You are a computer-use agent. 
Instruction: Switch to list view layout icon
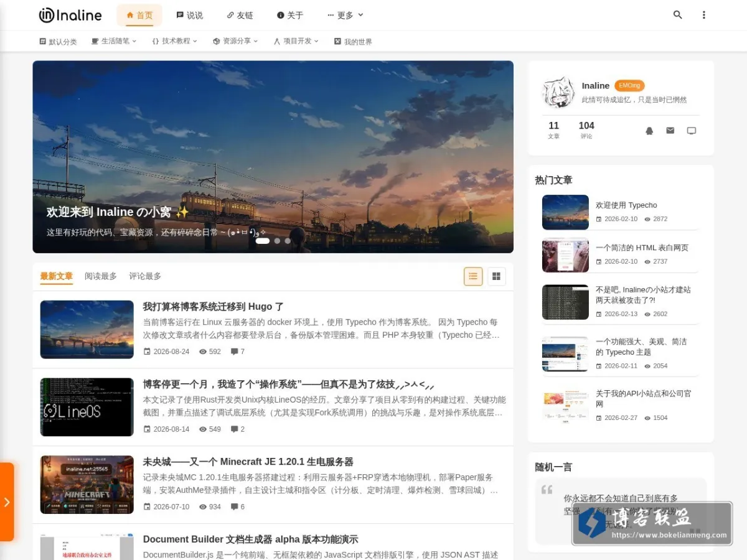click(x=473, y=276)
